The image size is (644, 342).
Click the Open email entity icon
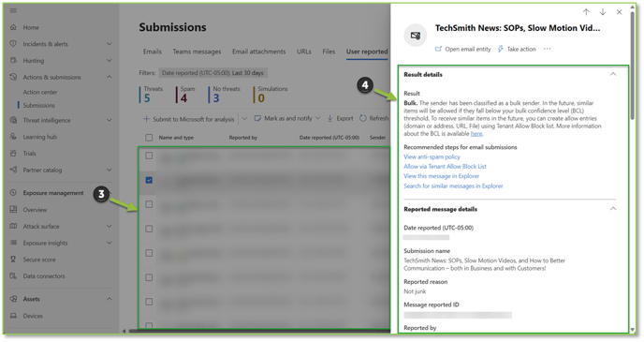pyautogui.click(x=438, y=49)
